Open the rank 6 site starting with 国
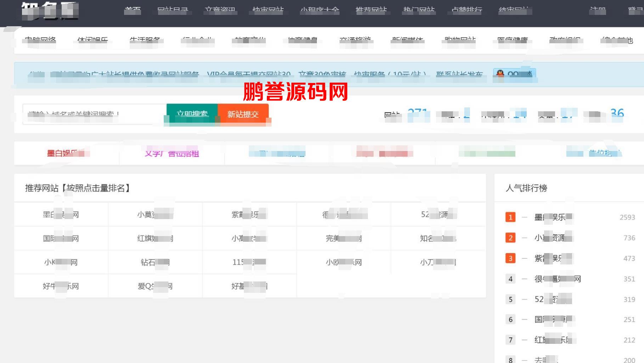 [554, 320]
